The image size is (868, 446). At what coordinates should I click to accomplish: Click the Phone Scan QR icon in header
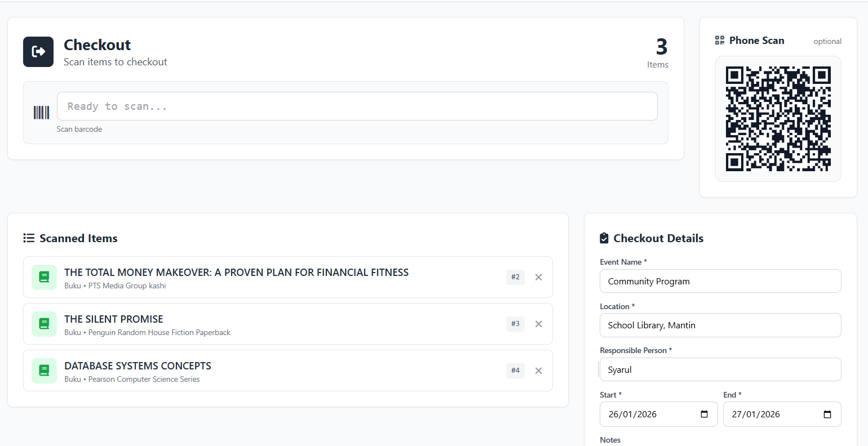click(720, 41)
